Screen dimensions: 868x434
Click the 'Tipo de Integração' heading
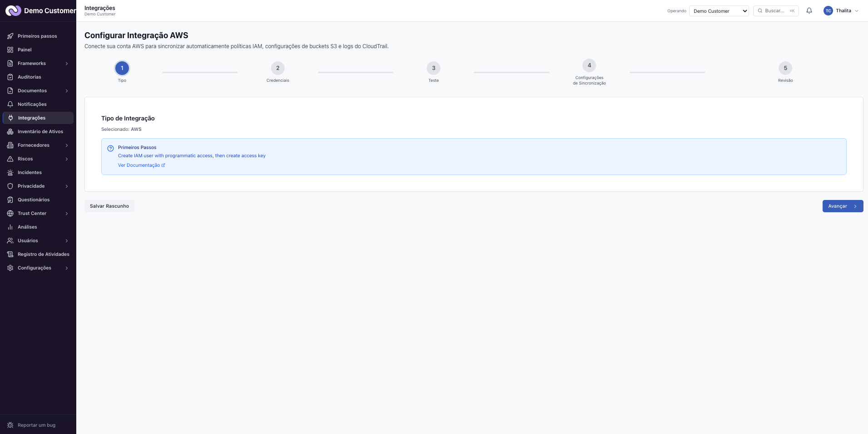(128, 118)
